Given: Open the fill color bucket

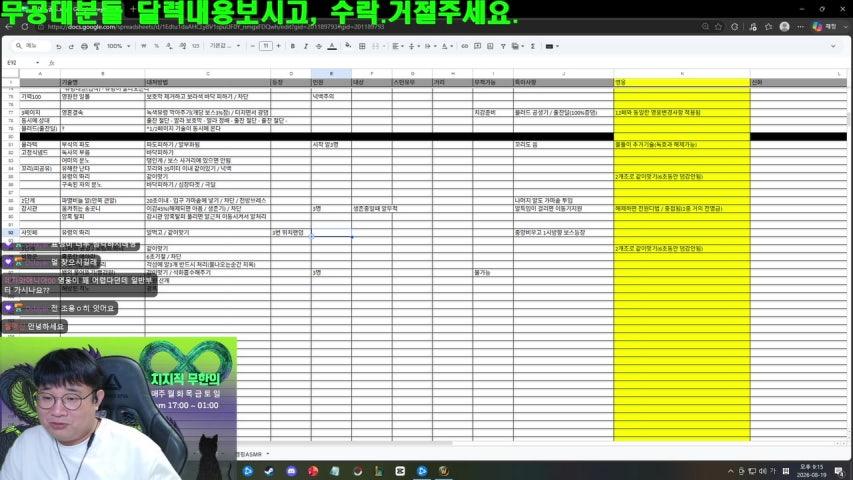Looking at the screenshot, I should [x=348, y=46].
